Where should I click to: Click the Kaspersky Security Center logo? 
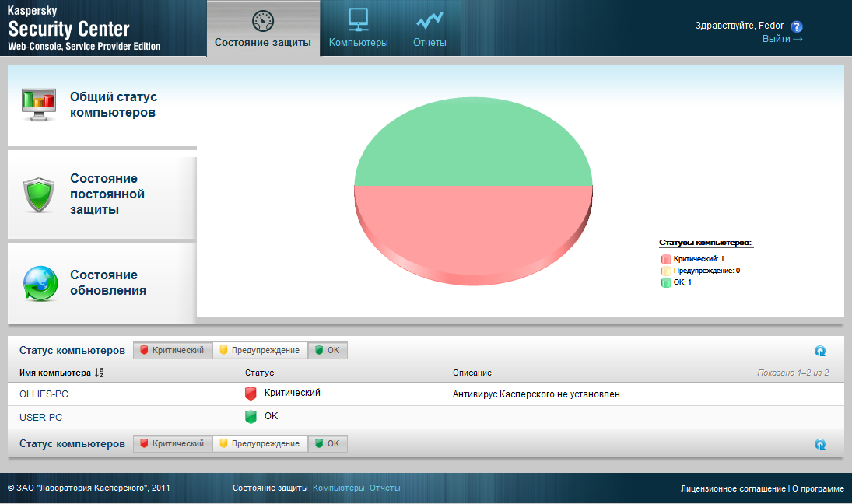tap(84, 28)
